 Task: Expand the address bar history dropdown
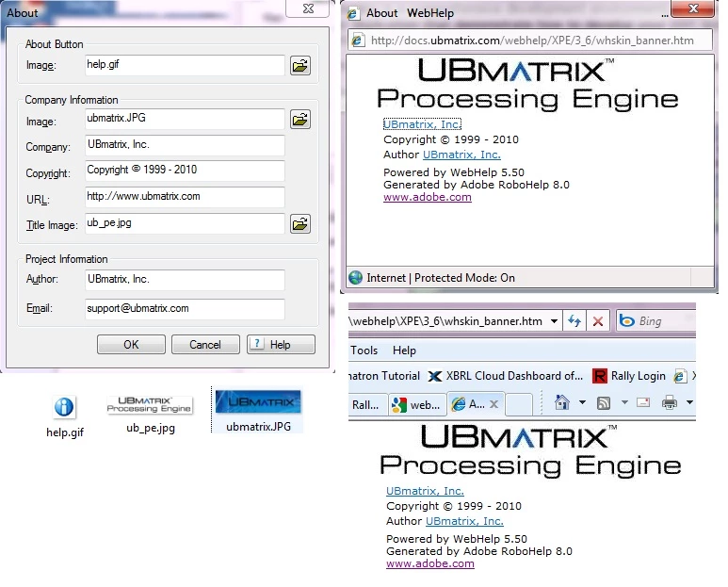pos(554,321)
